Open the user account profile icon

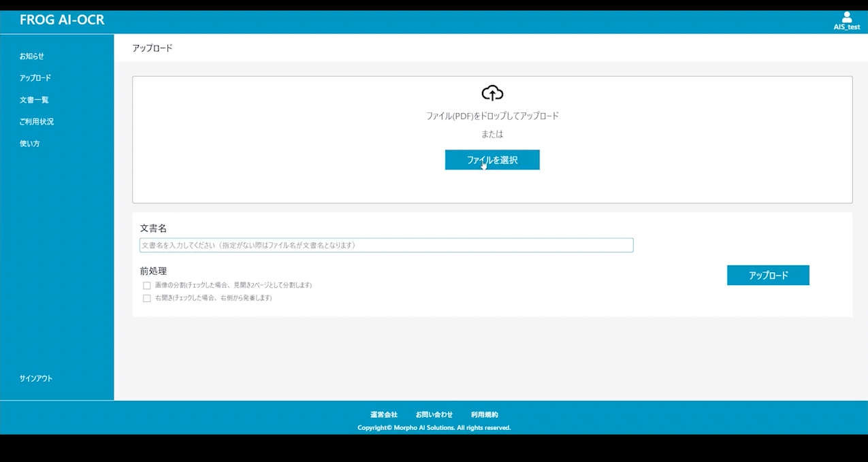[x=847, y=17]
